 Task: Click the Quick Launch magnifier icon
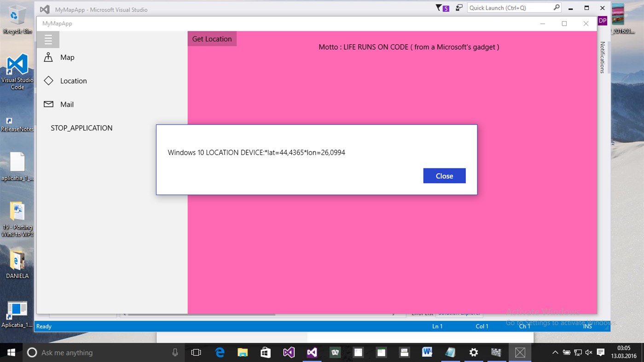(556, 7)
